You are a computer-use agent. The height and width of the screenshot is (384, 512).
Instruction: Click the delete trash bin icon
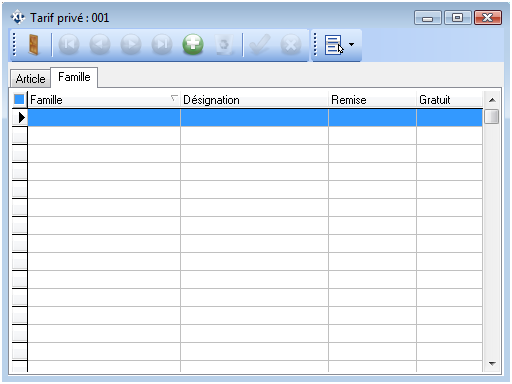(x=223, y=44)
